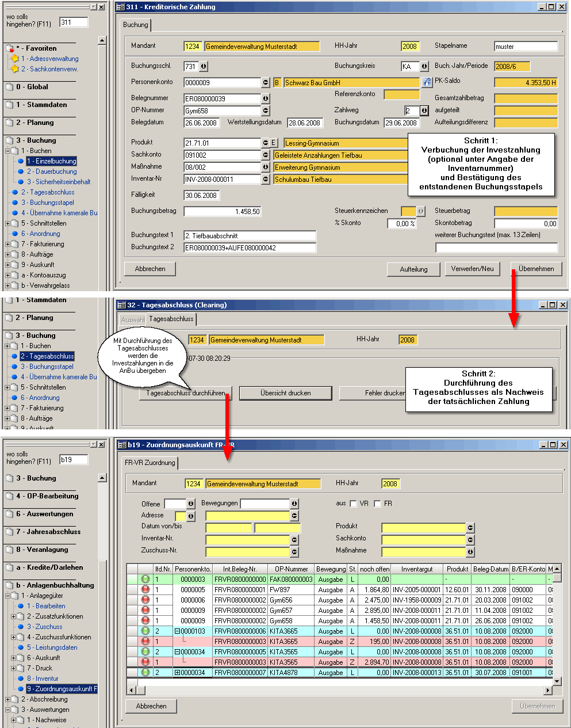
Task: Click into the Buchungstext 1 input field
Action: click(250, 236)
